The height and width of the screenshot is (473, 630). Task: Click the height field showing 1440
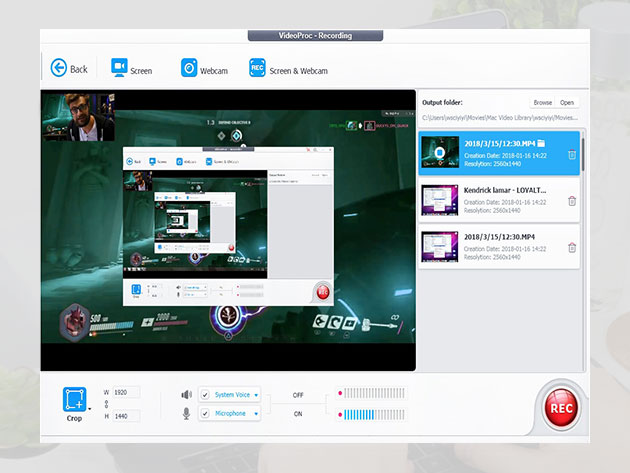point(127,416)
